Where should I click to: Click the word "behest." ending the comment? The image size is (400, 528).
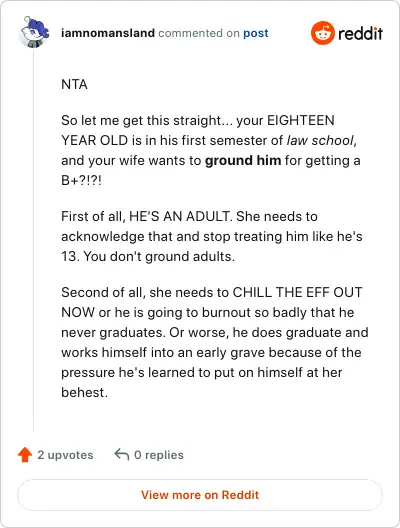(x=84, y=393)
